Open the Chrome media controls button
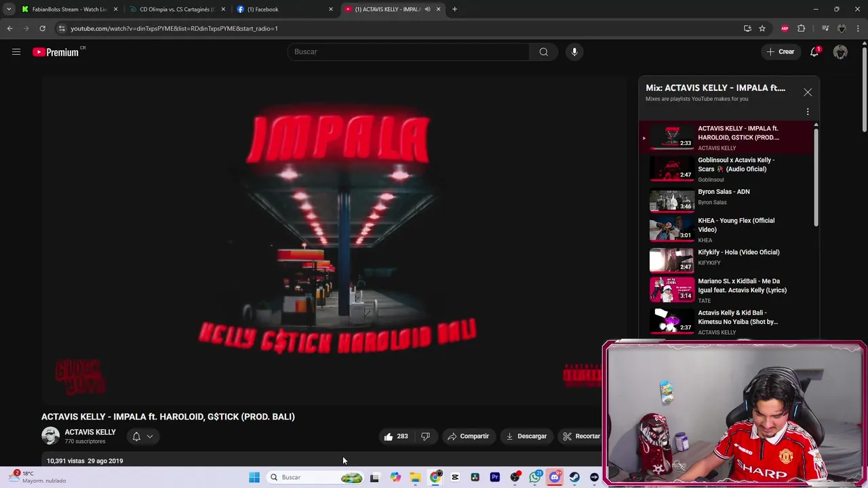 coord(825,28)
